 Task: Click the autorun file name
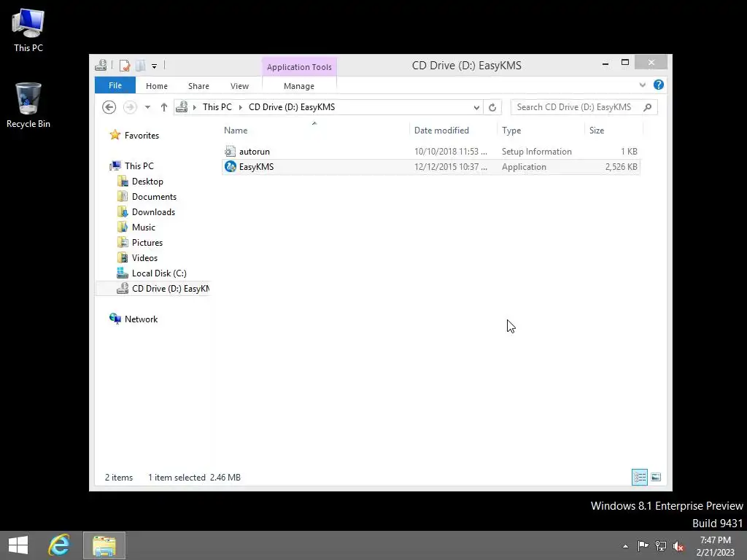pos(255,152)
